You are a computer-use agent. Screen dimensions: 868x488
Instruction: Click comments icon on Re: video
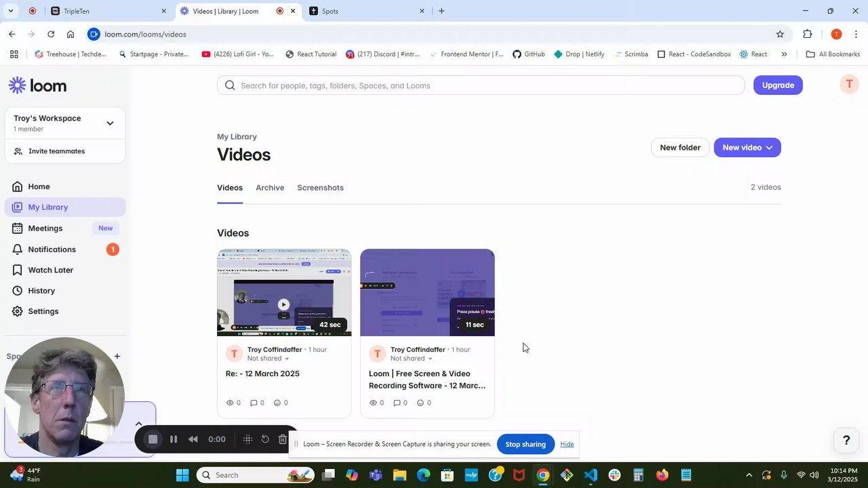coord(254,403)
